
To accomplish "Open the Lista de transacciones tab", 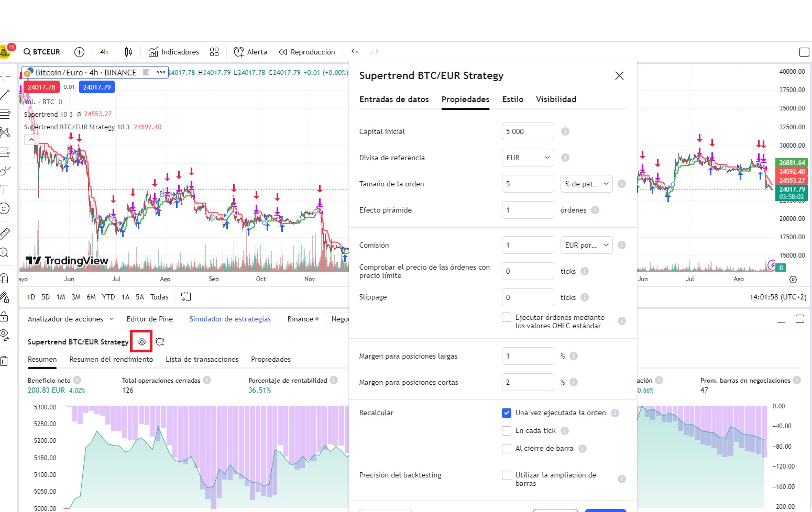I will pyautogui.click(x=202, y=359).
